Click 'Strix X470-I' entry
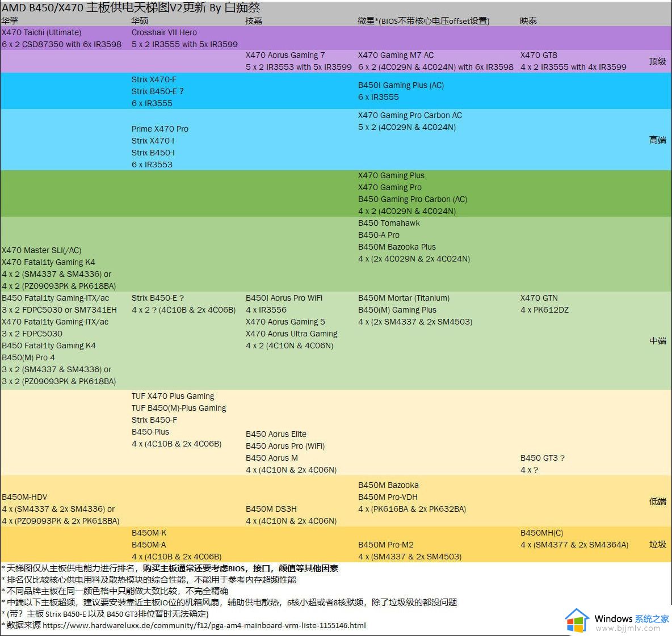 pyautogui.click(x=153, y=141)
